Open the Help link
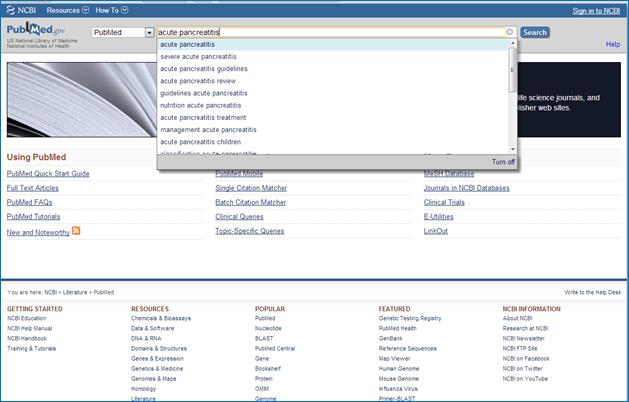The image size is (629, 402). pyautogui.click(x=613, y=44)
